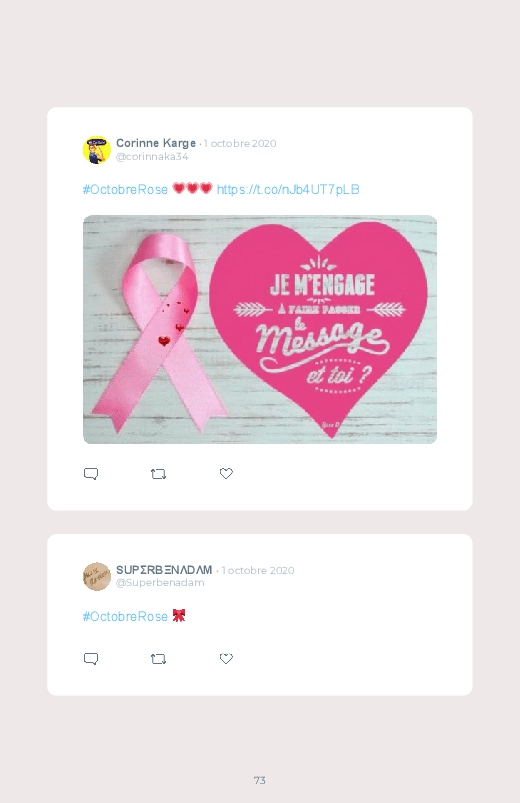Open the pink ribbon heart image
This screenshot has width=520, height=803.
[260, 329]
